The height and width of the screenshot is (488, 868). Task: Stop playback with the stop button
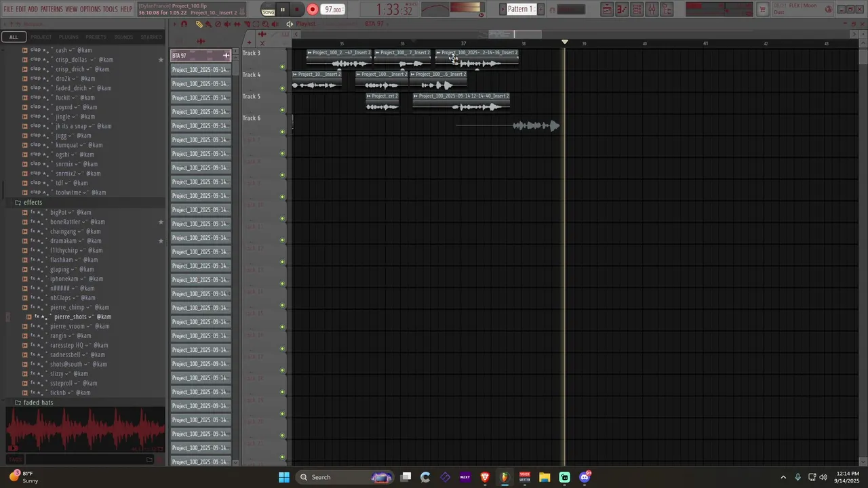(298, 9)
